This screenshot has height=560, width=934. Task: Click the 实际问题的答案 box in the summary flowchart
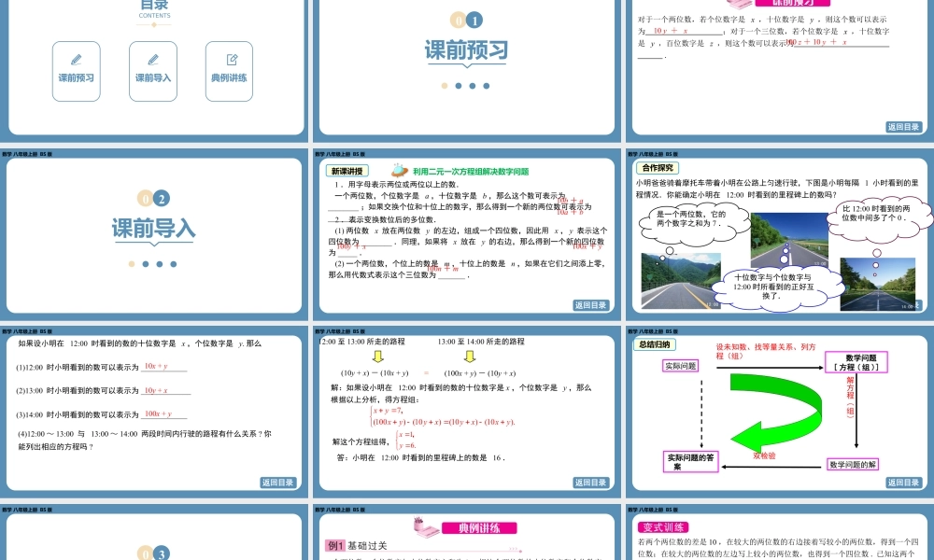pyautogui.click(x=691, y=460)
